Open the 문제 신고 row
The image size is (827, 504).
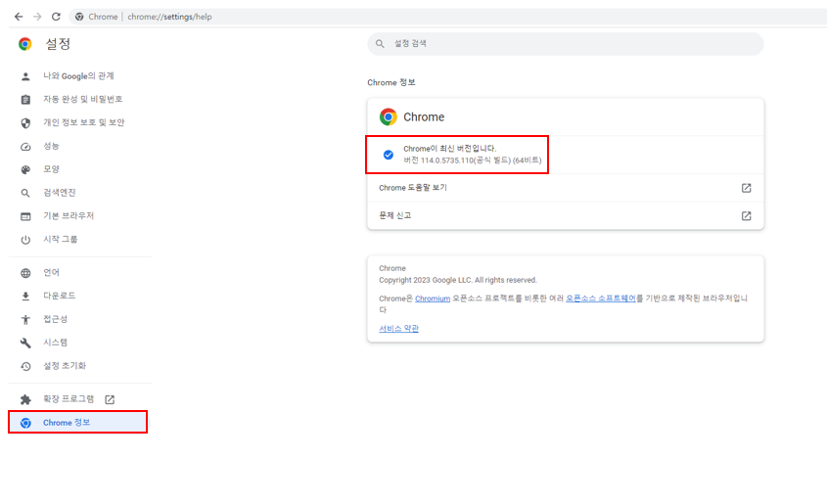(566, 215)
